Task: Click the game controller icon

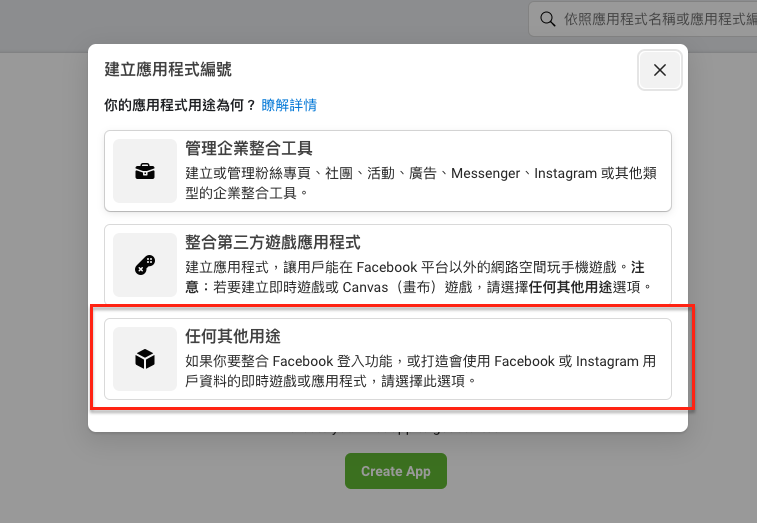Action: (x=145, y=265)
